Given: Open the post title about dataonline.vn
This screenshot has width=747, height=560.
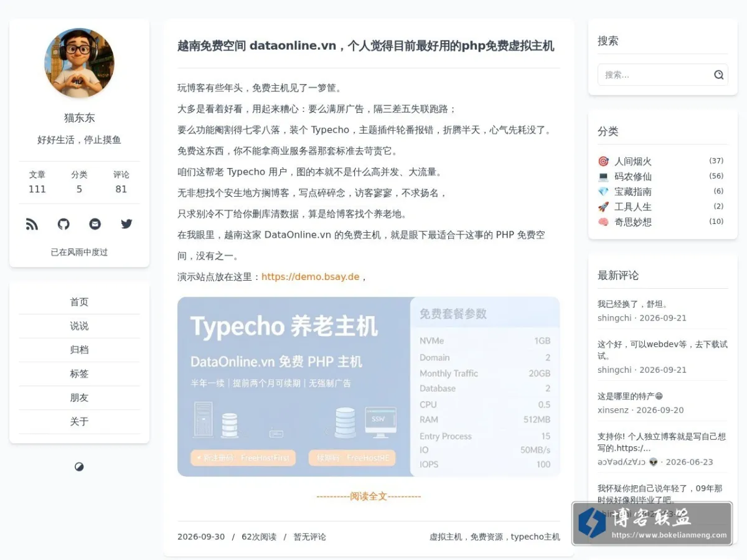Looking at the screenshot, I should [365, 45].
